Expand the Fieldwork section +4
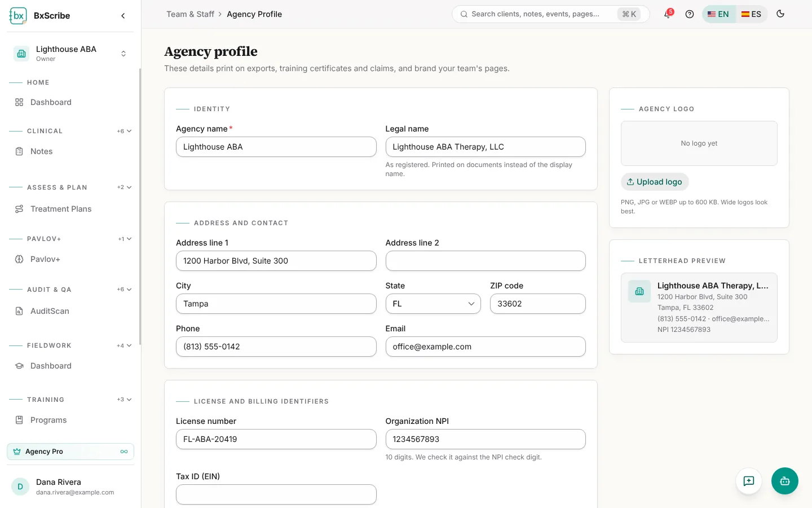Viewport: 812px width, 508px height. point(124,345)
